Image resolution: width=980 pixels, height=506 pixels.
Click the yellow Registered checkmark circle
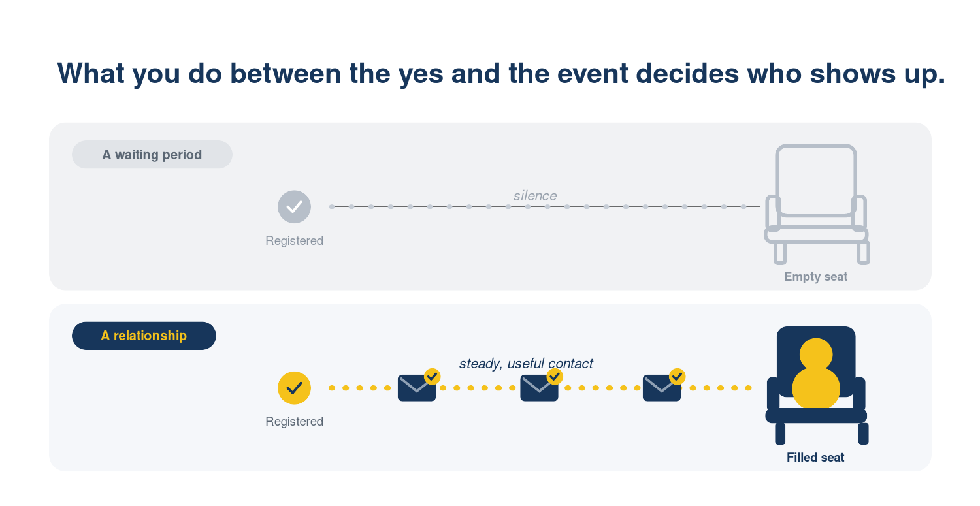click(294, 388)
